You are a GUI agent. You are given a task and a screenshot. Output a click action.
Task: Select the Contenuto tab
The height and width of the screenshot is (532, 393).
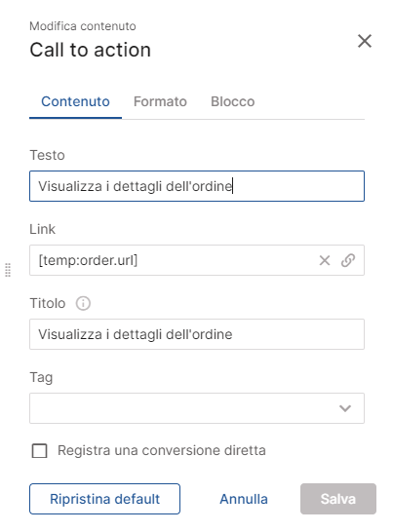(75, 101)
